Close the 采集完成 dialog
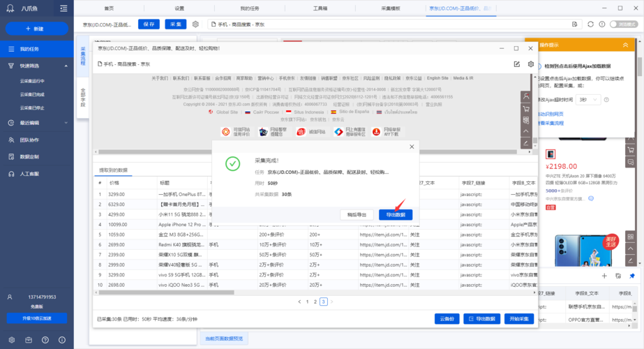The width and height of the screenshot is (644, 349). (x=412, y=147)
